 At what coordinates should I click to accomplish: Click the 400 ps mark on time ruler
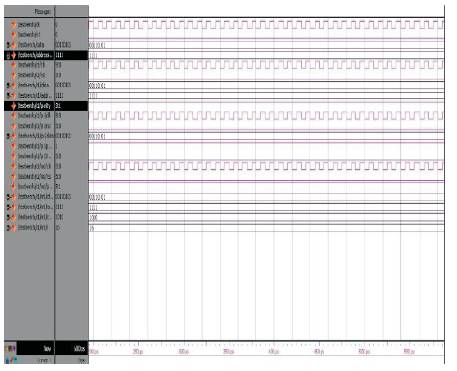(x=273, y=351)
